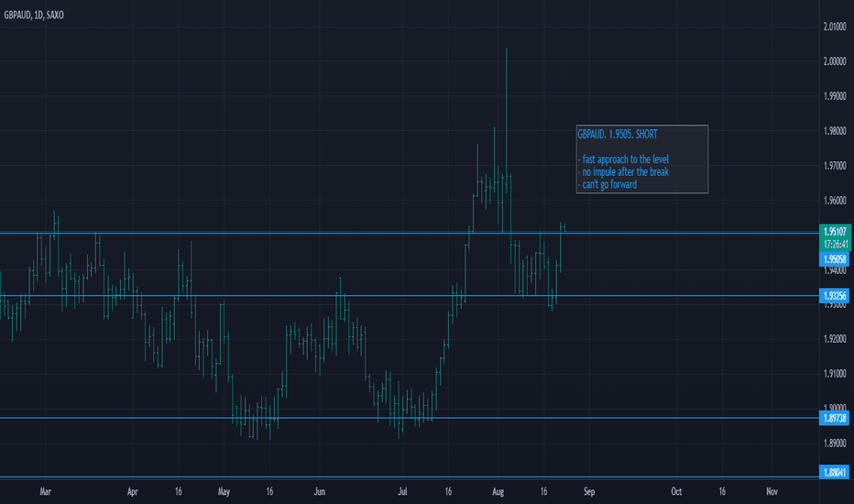
Task: Click the 1.96000 price axis label
Action: pyautogui.click(x=835, y=201)
